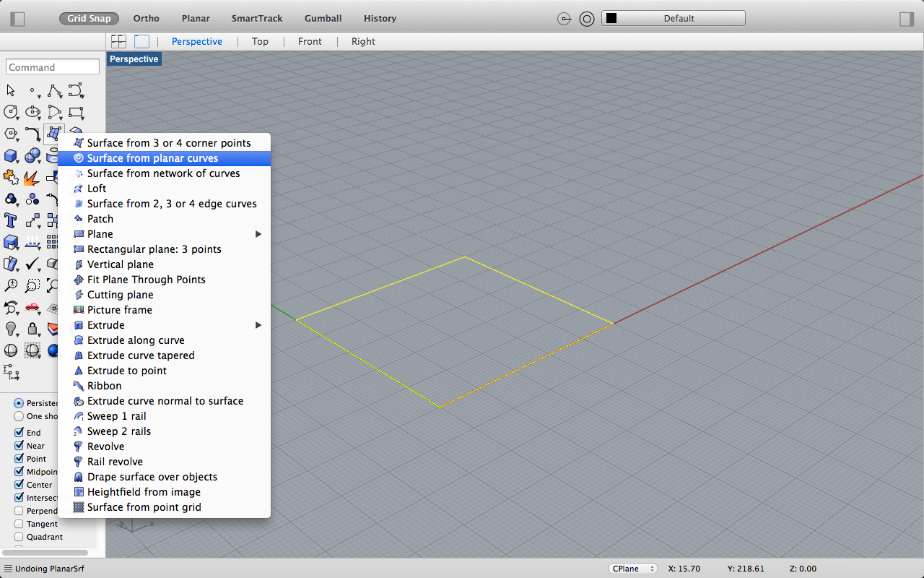The height and width of the screenshot is (578, 924).
Task: Toggle the right sidebar panel button
Action: click(x=907, y=19)
